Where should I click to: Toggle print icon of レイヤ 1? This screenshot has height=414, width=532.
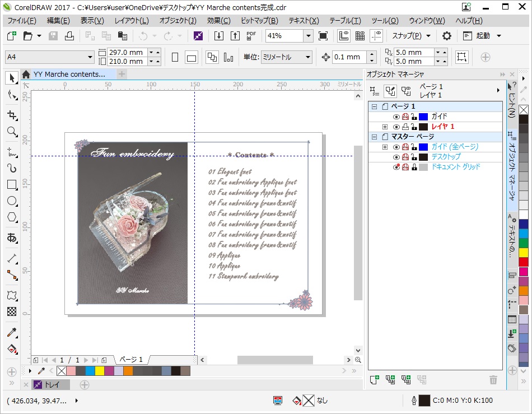[x=405, y=127]
